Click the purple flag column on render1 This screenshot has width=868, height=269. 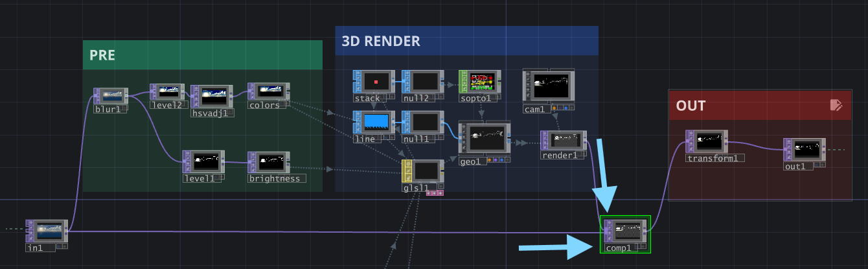[x=545, y=140]
